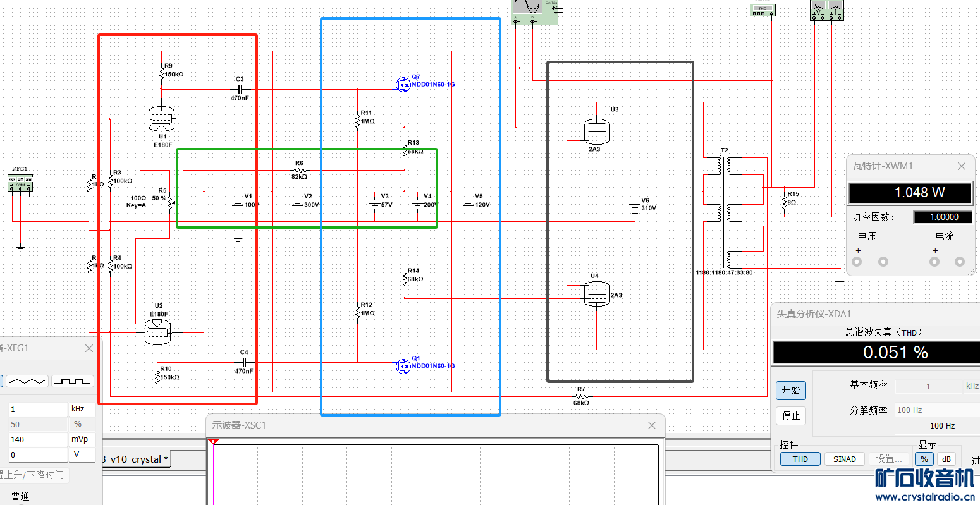
Task: Open the offset V unit dropdown
Action: tap(82, 454)
